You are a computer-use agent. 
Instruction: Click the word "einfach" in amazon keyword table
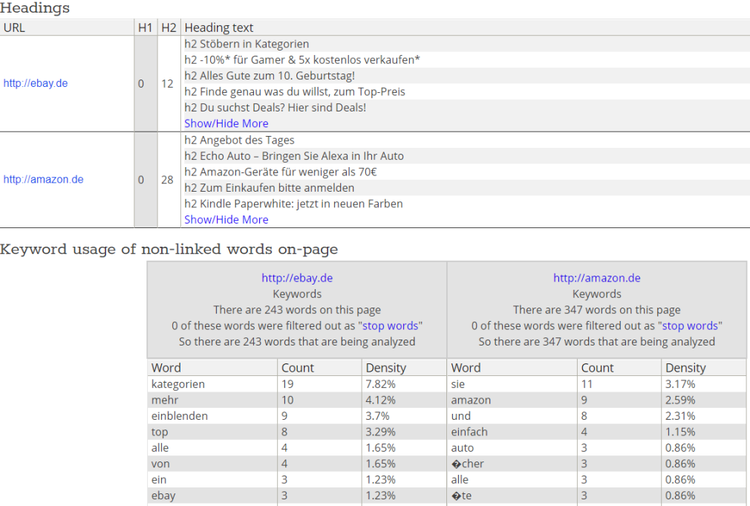click(469, 432)
